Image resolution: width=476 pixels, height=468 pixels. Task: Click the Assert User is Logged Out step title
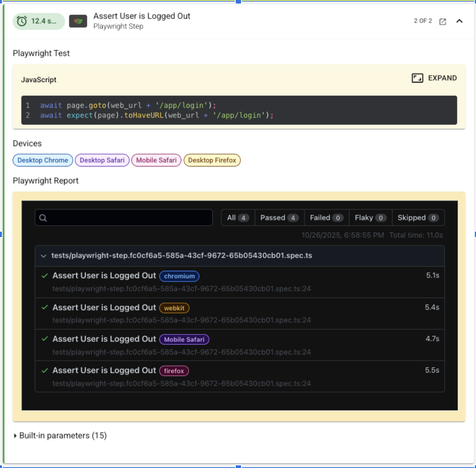(142, 16)
